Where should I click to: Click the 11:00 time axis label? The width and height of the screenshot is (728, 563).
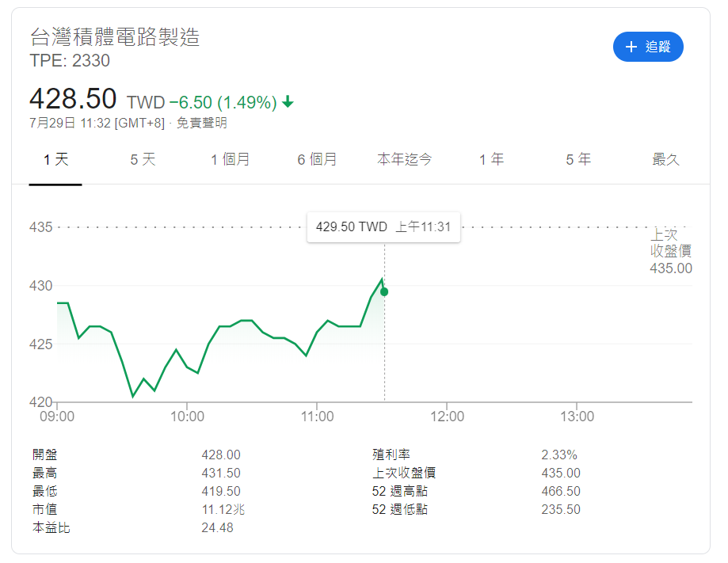coord(317,417)
